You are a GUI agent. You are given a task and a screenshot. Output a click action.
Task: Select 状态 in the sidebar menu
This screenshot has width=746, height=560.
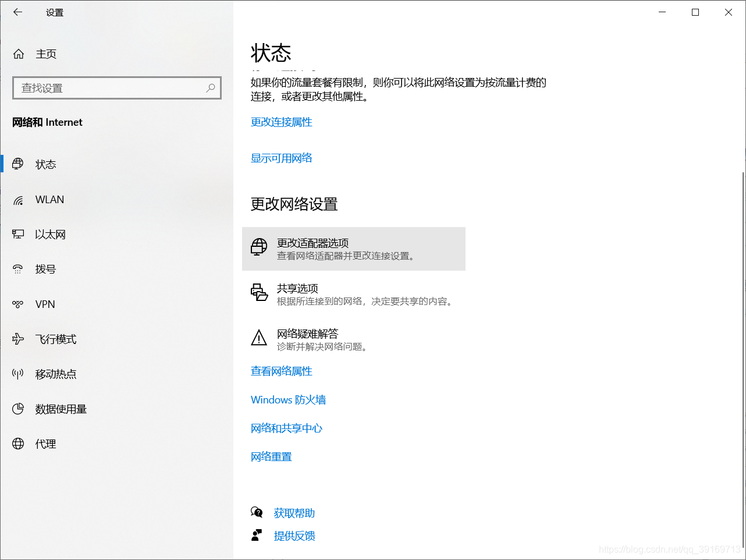[44, 164]
